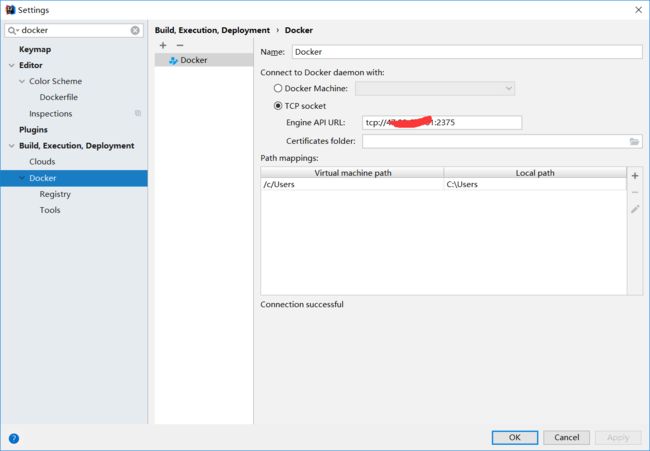Collapse the Docker tree node
Image resolution: width=650 pixels, height=451 pixels.
pyautogui.click(x=22, y=178)
